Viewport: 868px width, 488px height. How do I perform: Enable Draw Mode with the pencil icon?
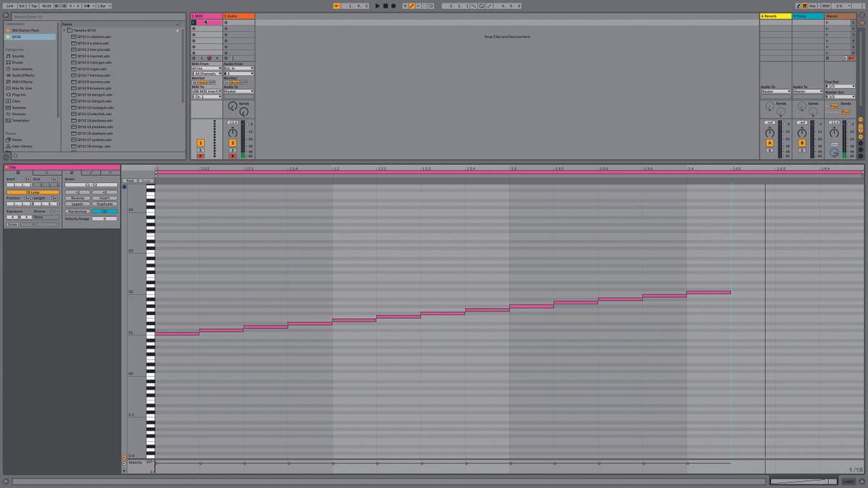tap(799, 5)
